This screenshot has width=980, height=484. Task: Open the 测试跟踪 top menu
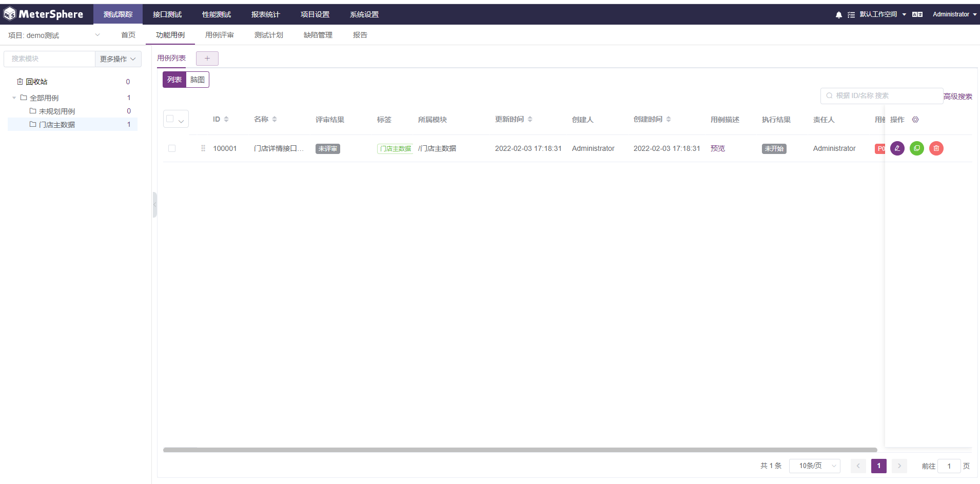tap(118, 14)
